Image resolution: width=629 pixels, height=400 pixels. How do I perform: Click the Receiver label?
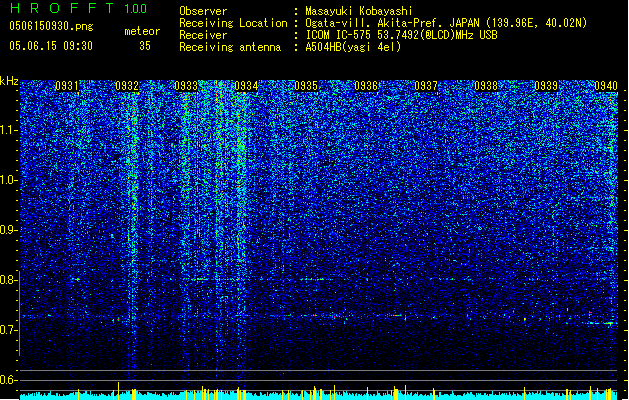pos(203,35)
